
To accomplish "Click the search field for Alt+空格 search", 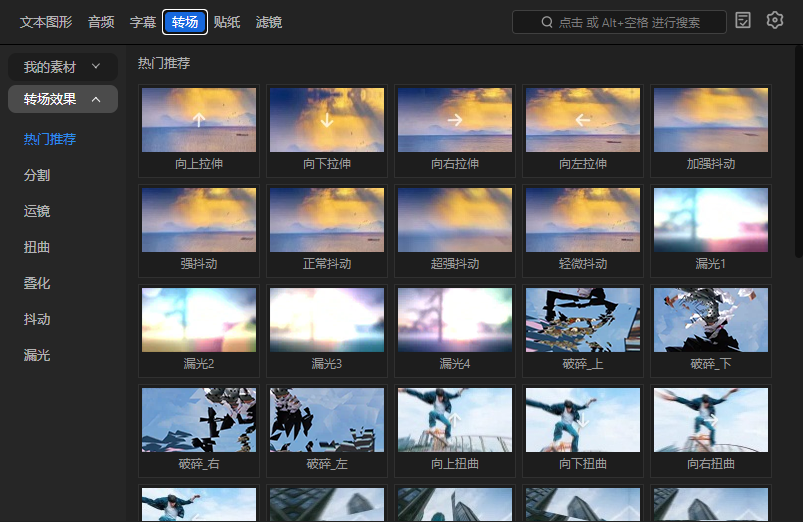I will (619, 22).
